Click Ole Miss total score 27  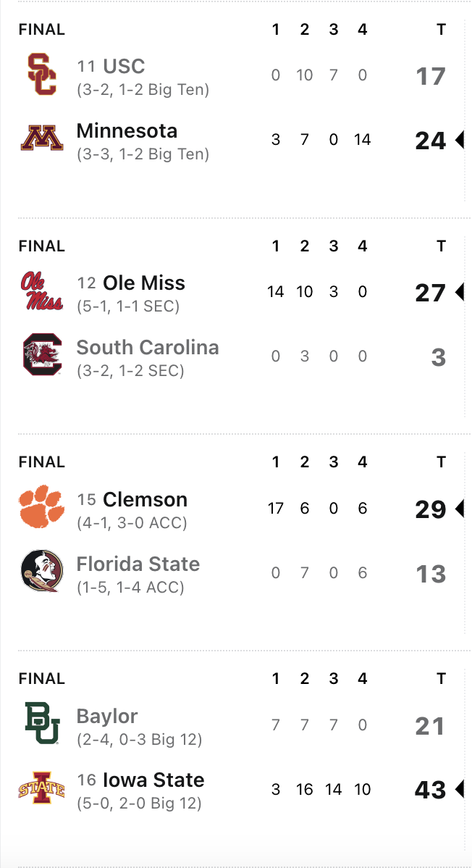coord(431,293)
